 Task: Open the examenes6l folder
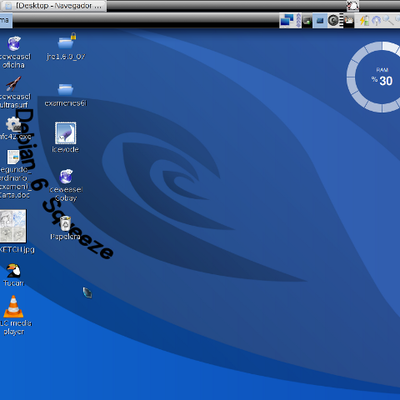[x=65, y=89]
